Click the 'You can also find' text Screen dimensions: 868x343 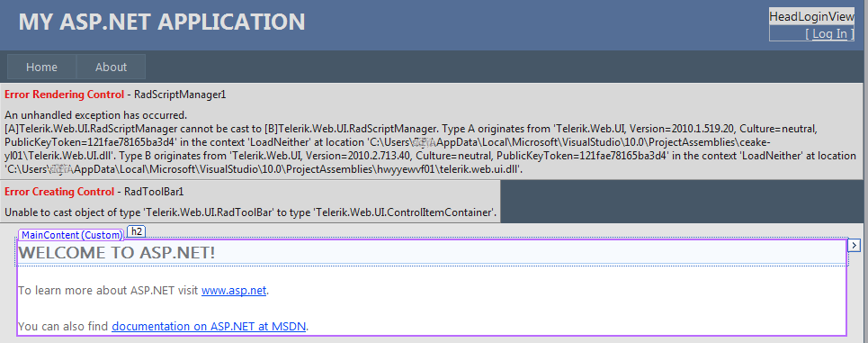[63, 327]
